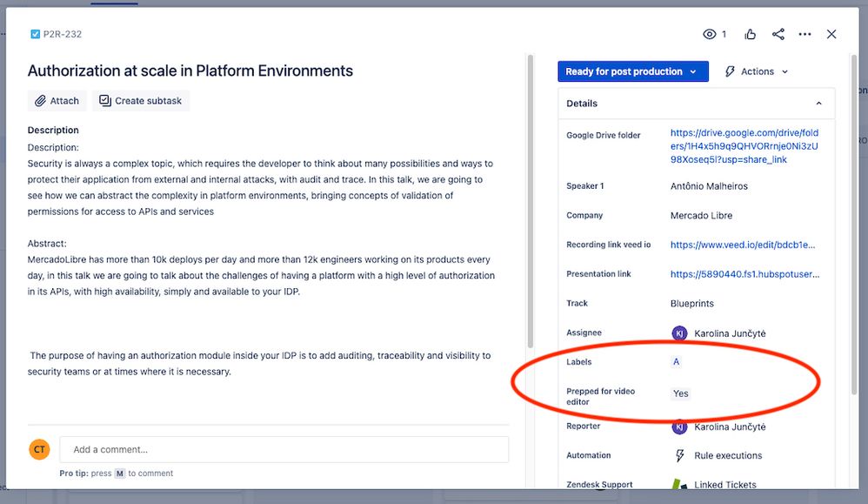
Task: Click the description panel scrollbar
Action: coord(531,201)
